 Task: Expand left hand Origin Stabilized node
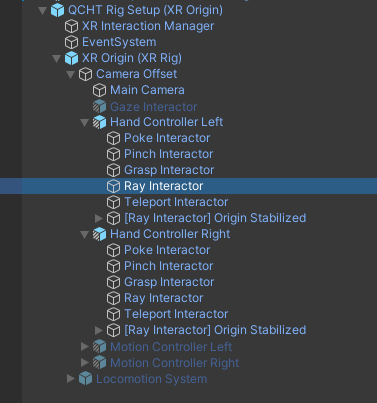[x=99, y=218]
